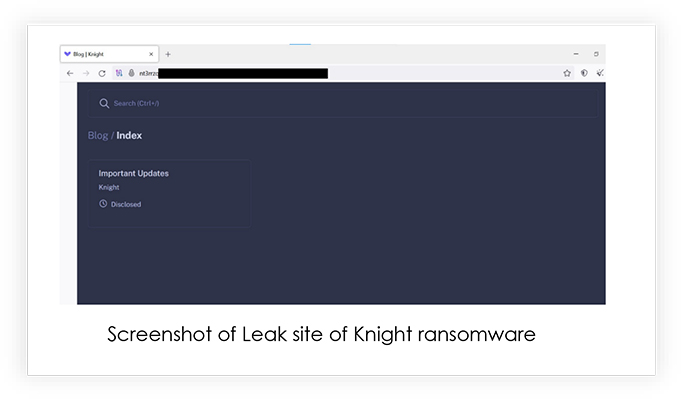Image resolution: width=681 pixels, height=399 pixels.
Task: Click the forward navigation arrow
Action: click(86, 73)
